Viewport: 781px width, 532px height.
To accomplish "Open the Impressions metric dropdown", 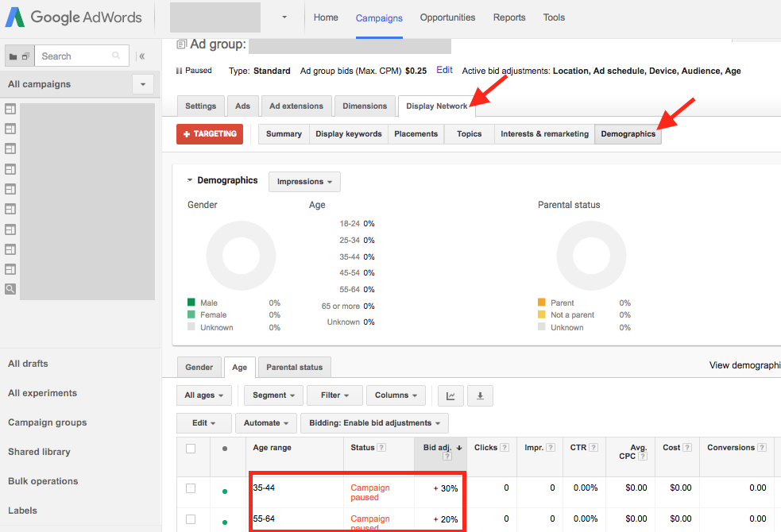I will pos(304,182).
